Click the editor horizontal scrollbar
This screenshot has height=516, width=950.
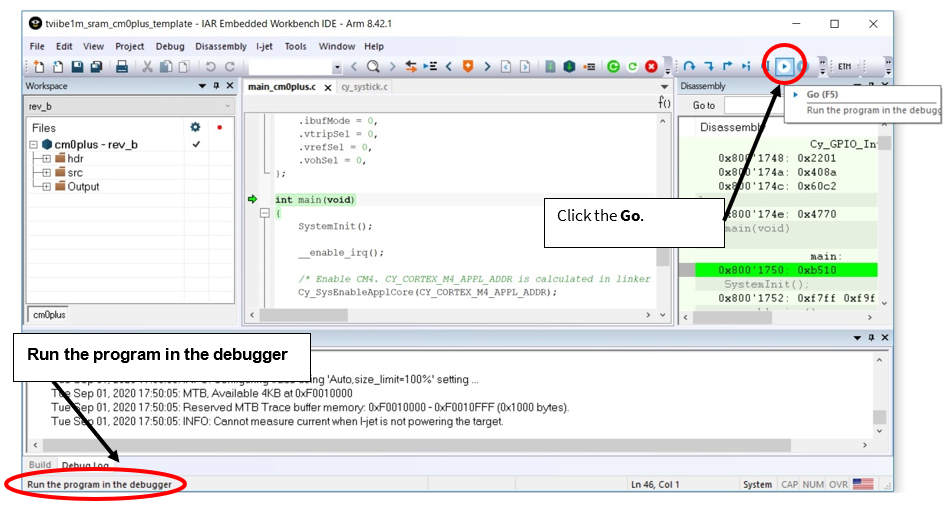coord(304,315)
